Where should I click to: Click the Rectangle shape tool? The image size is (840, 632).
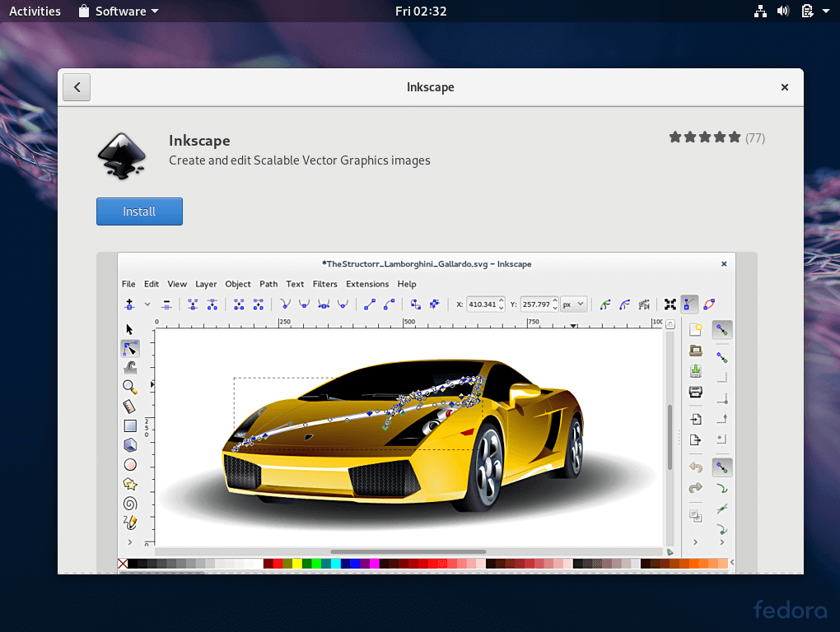click(x=129, y=425)
